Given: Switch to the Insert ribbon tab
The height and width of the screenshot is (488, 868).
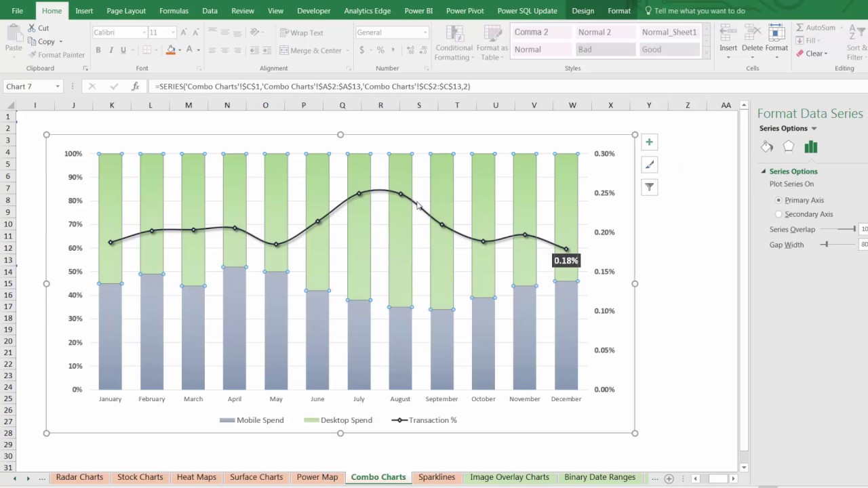Looking at the screenshot, I should (x=84, y=11).
